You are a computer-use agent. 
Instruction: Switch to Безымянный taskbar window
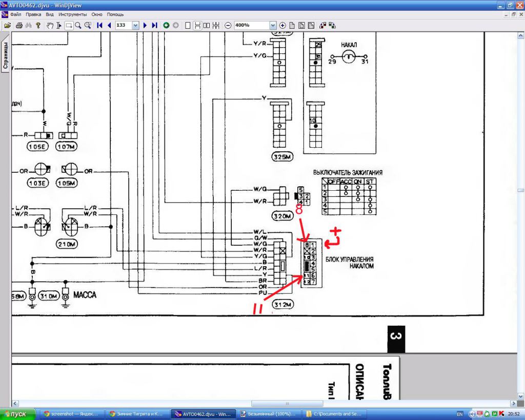click(268, 414)
